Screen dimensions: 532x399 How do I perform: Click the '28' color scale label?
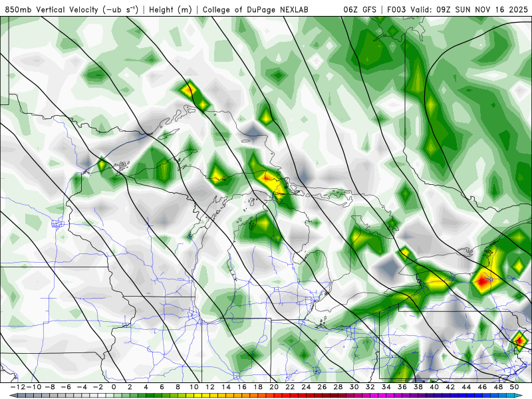pos(338,387)
